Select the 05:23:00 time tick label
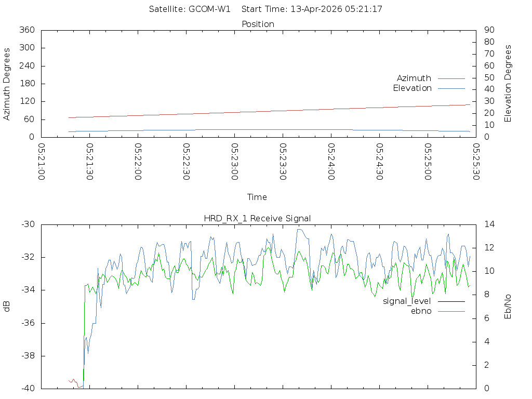 235,162
